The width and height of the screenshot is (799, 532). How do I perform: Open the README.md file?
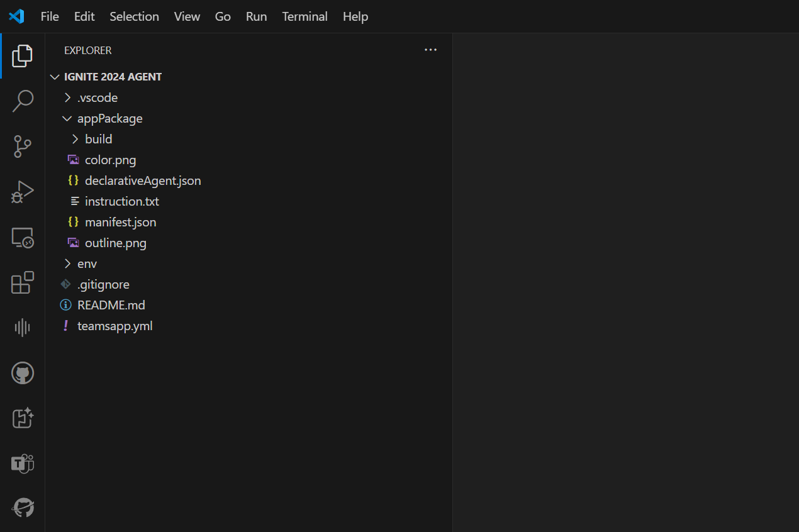(111, 305)
